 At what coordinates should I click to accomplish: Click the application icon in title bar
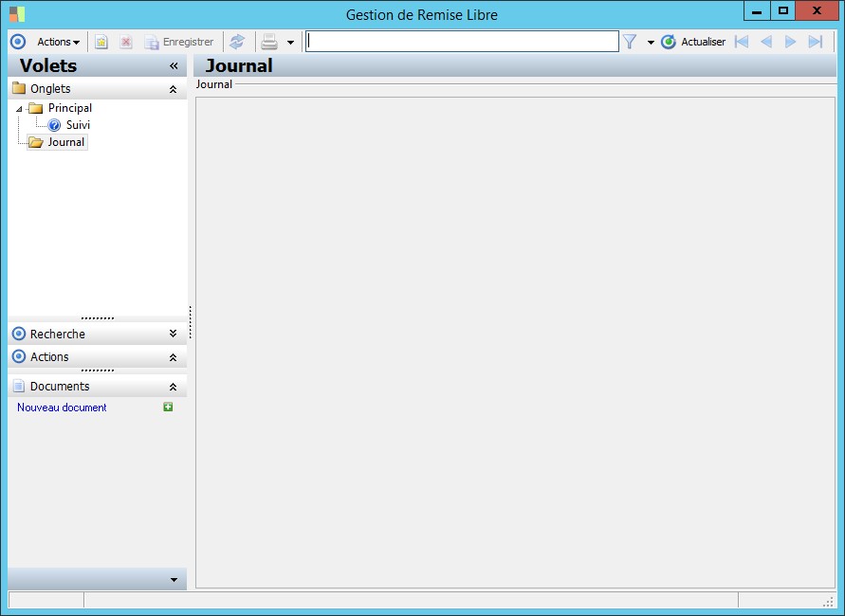(x=17, y=14)
